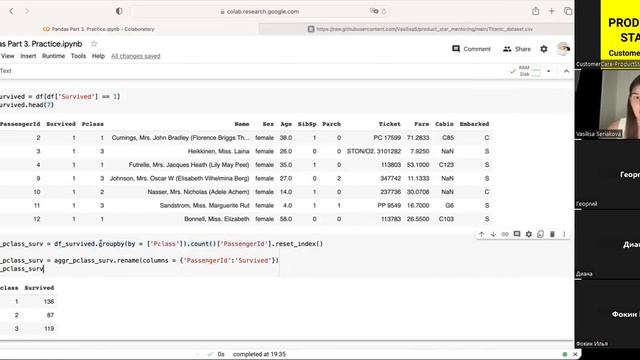
Task: Collapse the Colab header with chevron
Action: [x=567, y=71]
